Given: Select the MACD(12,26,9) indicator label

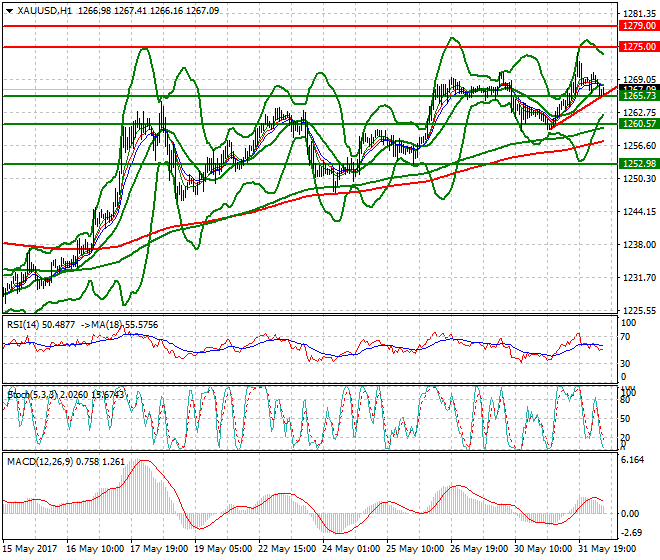Looking at the screenshot, I should (x=40, y=462).
